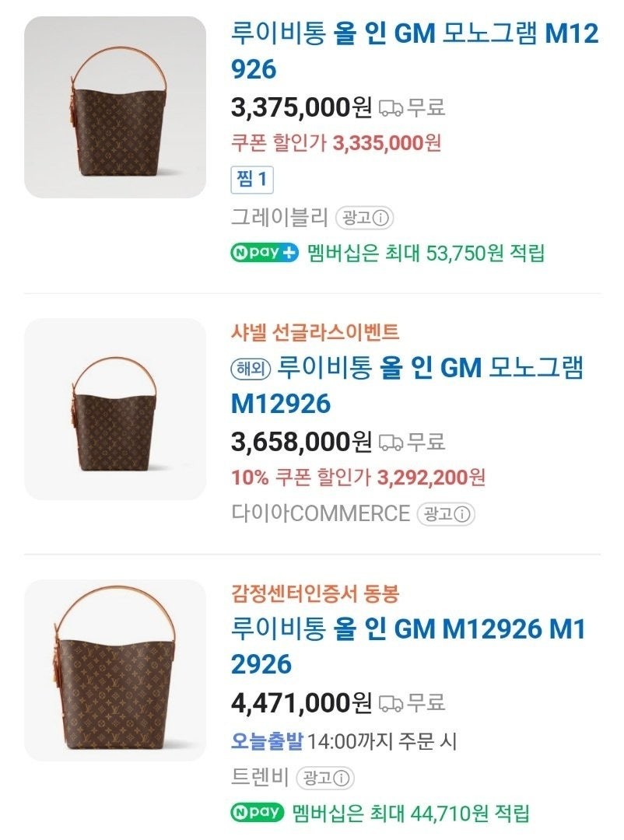
Task: Click the free shipping truck icon beside 3,375,000원
Action: click(391, 108)
